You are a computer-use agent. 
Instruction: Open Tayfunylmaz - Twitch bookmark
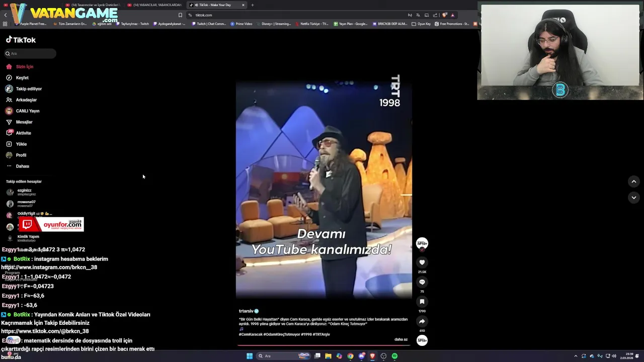tap(132, 24)
